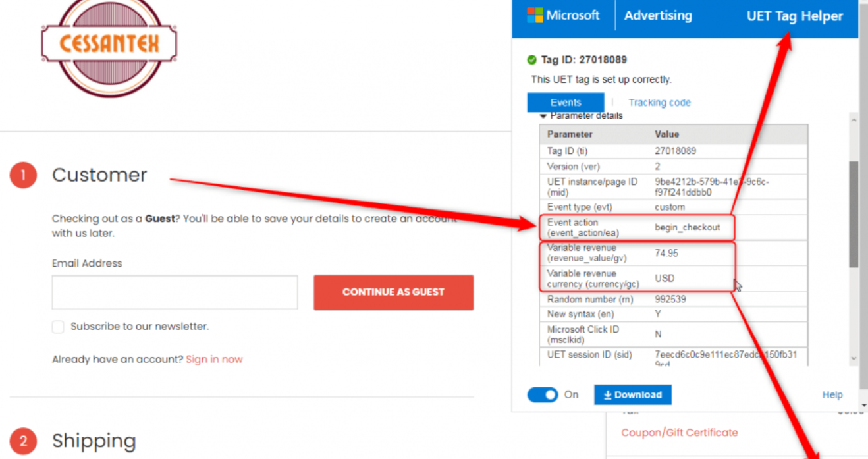Screen dimensions: 868x459
Task: Click the UET Tag Helper title
Action: point(794,16)
